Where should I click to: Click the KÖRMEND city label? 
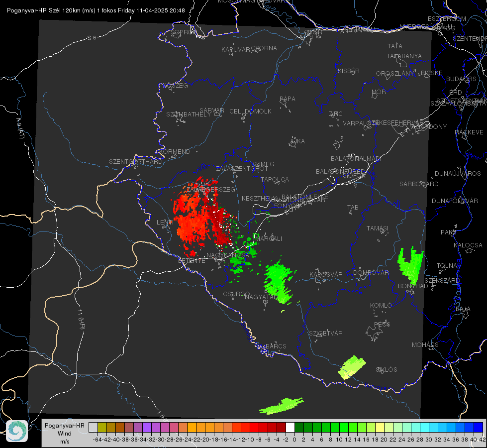174,151
